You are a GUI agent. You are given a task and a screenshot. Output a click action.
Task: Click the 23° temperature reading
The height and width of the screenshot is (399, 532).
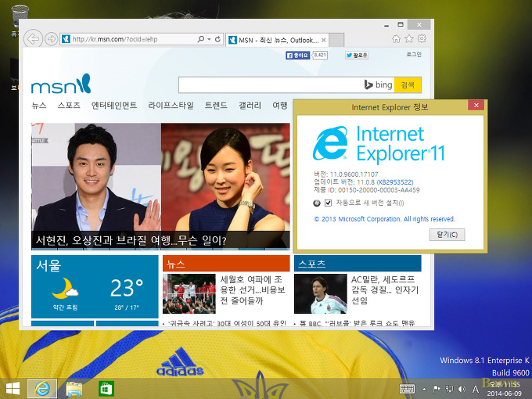point(127,289)
